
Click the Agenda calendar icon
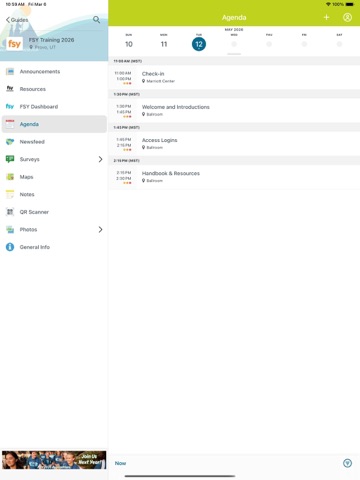point(10,124)
